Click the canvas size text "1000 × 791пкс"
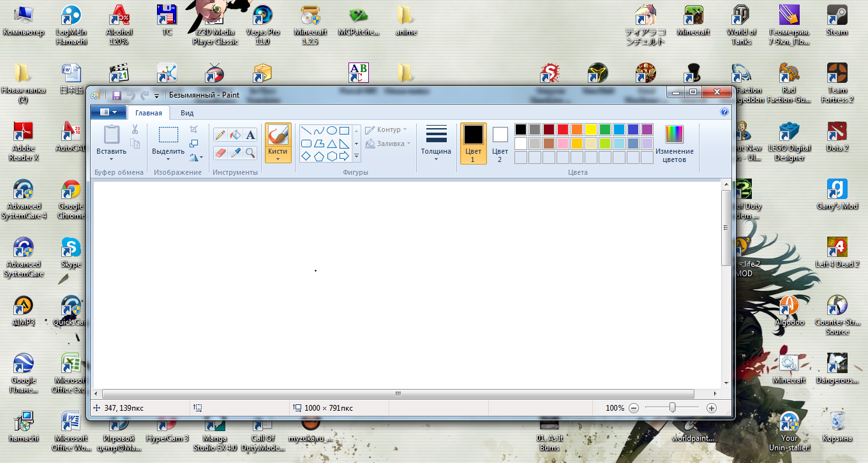The height and width of the screenshot is (463, 868). pyautogui.click(x=328, y=408)
